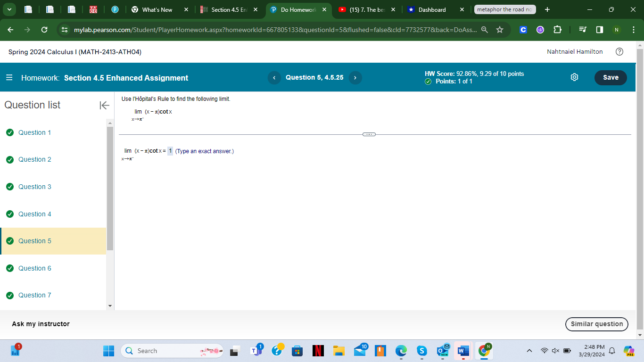Switch to the Dashboard tab

[432, 9]
